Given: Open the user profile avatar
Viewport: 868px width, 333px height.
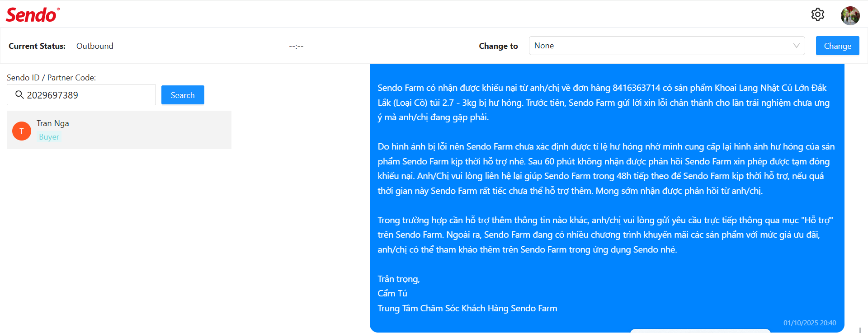Looking at the screenshot, I should click(850, 16).
